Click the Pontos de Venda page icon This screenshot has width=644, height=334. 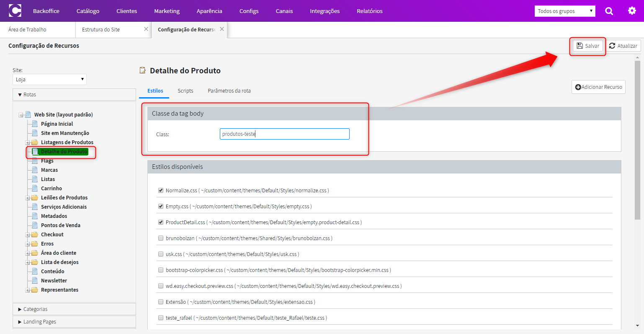coord(35,225)
